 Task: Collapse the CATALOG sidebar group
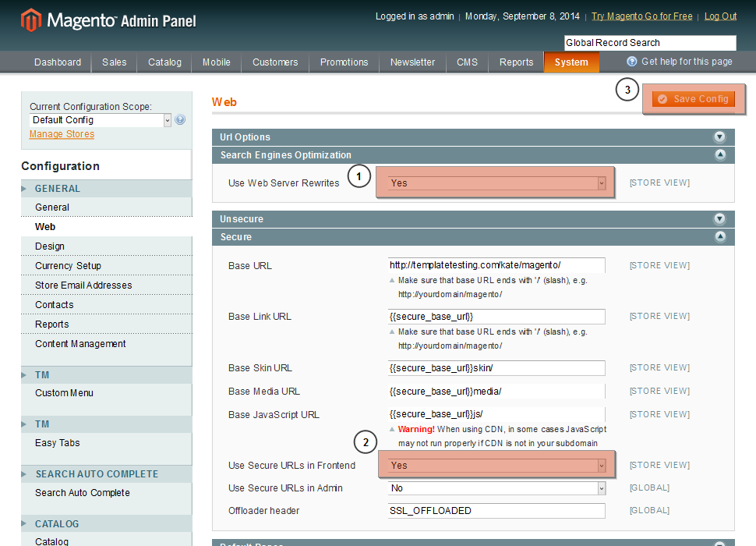click(106, 524)
